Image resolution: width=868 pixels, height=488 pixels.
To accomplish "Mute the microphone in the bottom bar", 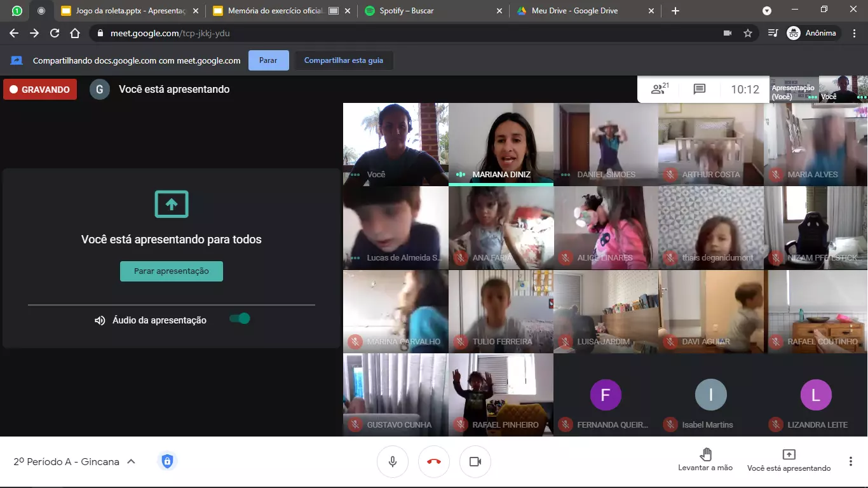I will pyautogui.click(x=393, y=462).
